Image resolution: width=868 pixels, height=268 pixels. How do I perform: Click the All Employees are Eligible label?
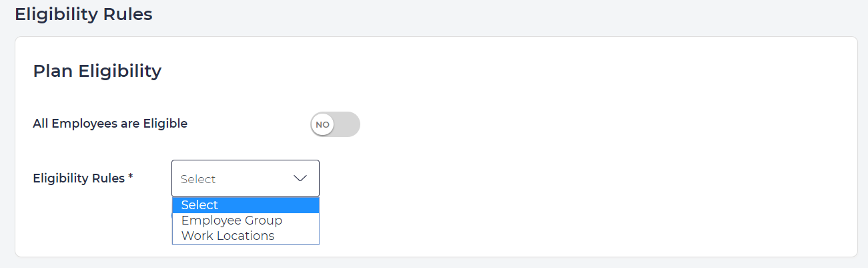click(110, 124)
